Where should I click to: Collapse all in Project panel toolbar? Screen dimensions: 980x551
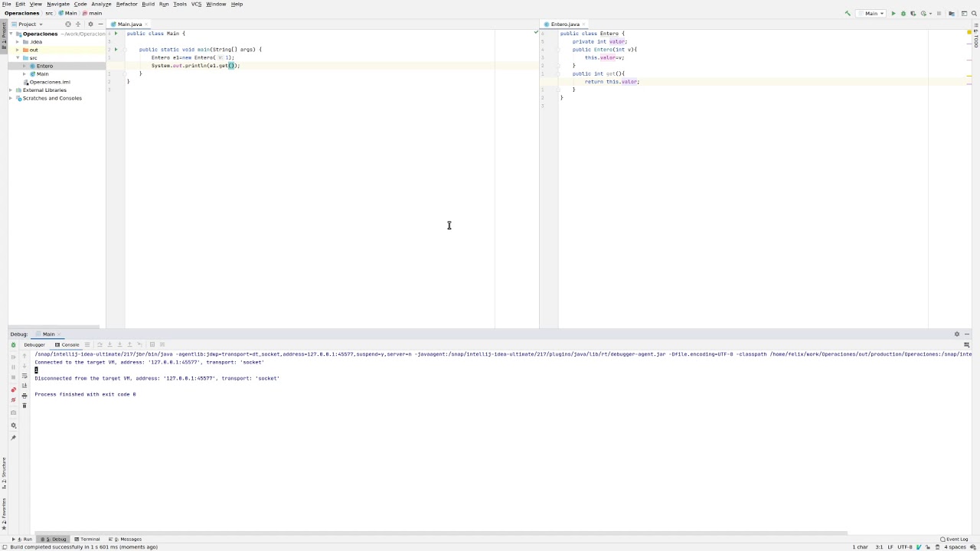coord(78,24)
